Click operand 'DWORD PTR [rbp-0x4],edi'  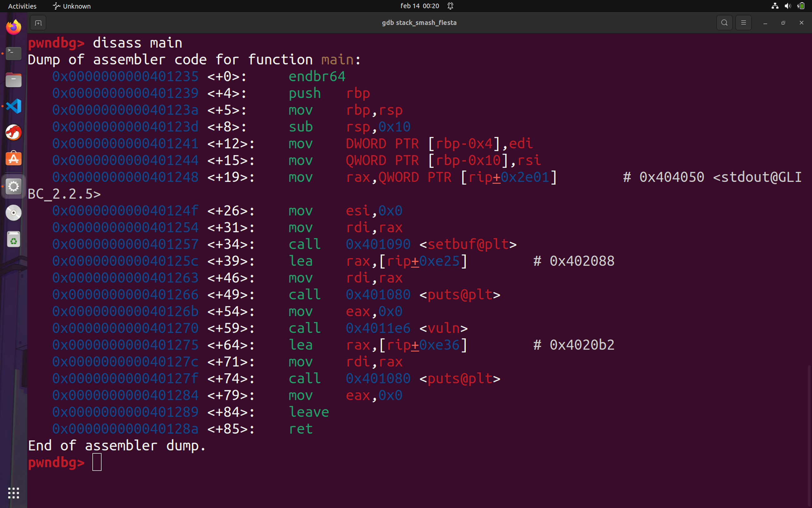pos(439,144)
